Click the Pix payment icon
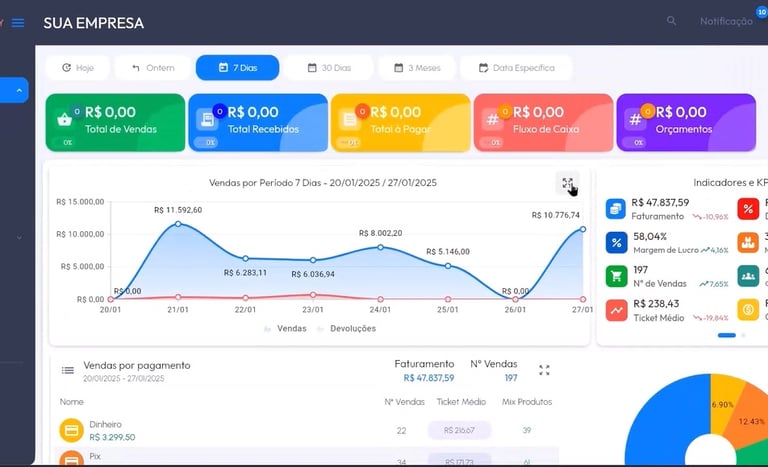768x467 pixels. click(72, 458)
